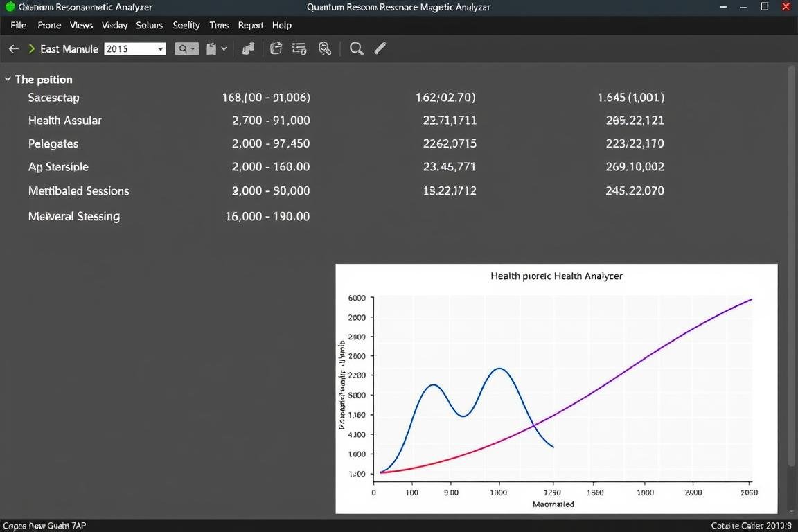This screenshot has width=798, height=532.
Task: Click the back arrow in the toolbar
Action: pyautogui.click(x=13, y=49)
